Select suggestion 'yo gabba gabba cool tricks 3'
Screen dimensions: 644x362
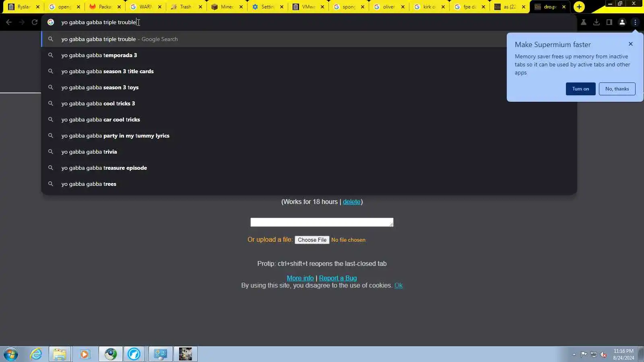(309, 103)
